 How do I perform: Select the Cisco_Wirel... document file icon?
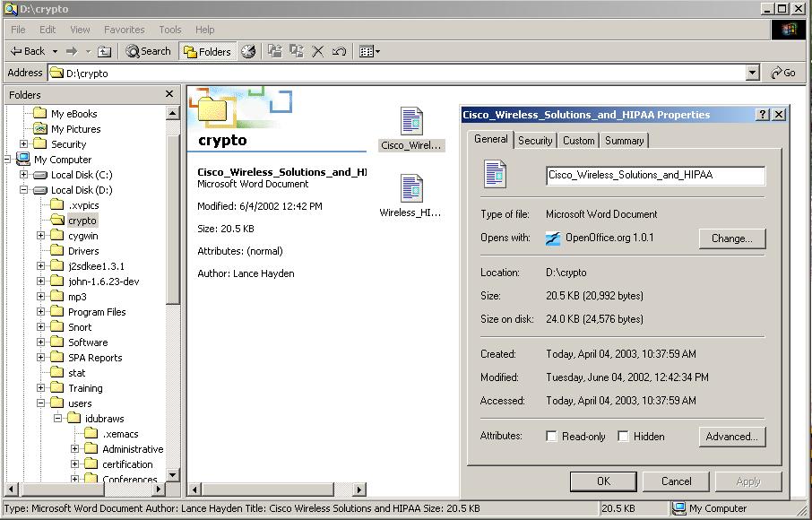411,121
